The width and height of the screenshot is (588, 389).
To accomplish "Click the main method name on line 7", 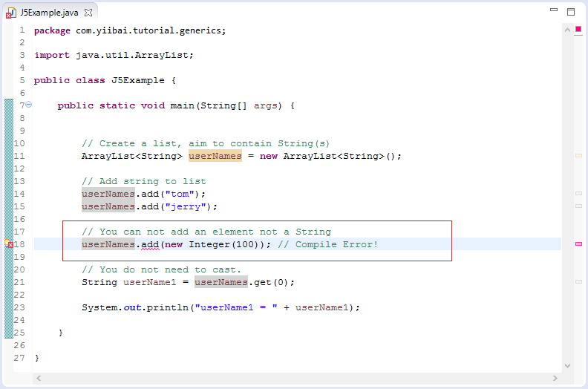I will [182, 105].
